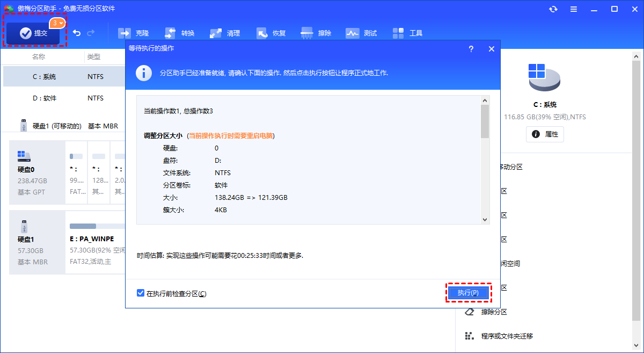Click the 提交 (Submit) button
Screen dimensions: 644x353
point(33,33)
